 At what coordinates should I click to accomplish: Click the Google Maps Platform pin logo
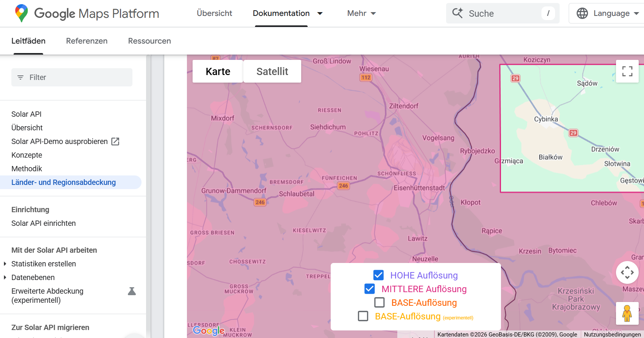click(22, 13)
